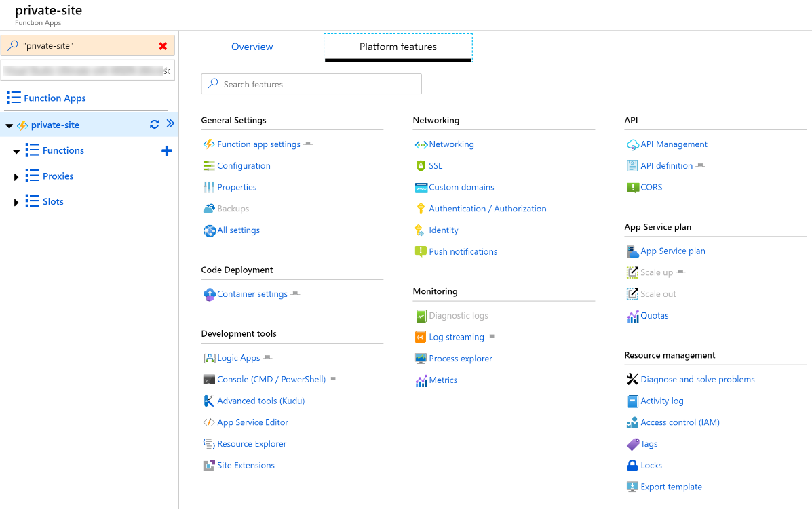Click the Resource Explorer icon
The image size is (812, 509).
click(x=209, y=444)
